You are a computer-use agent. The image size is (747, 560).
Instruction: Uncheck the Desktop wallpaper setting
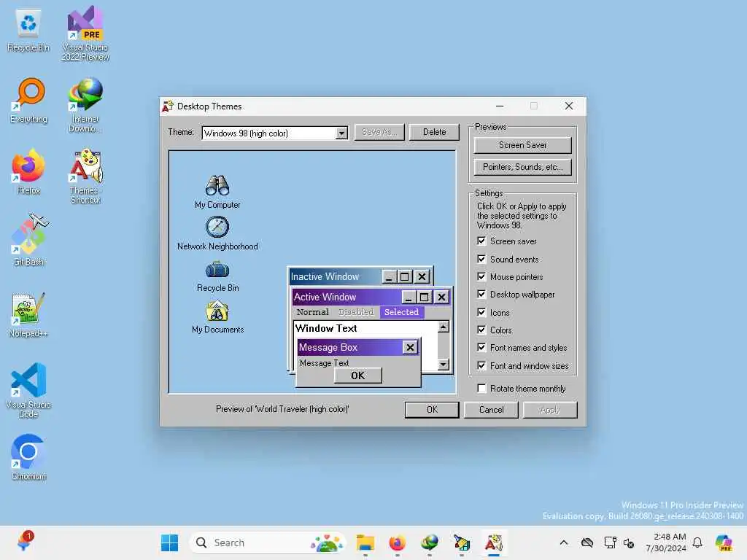[x=481, y=295]
